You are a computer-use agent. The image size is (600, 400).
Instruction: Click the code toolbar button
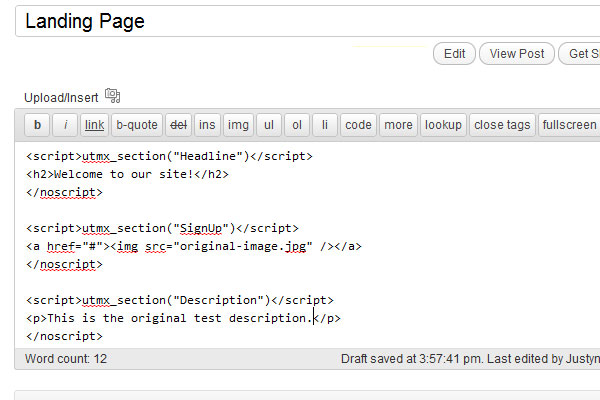pyautogui.click(x=358, y=125)
